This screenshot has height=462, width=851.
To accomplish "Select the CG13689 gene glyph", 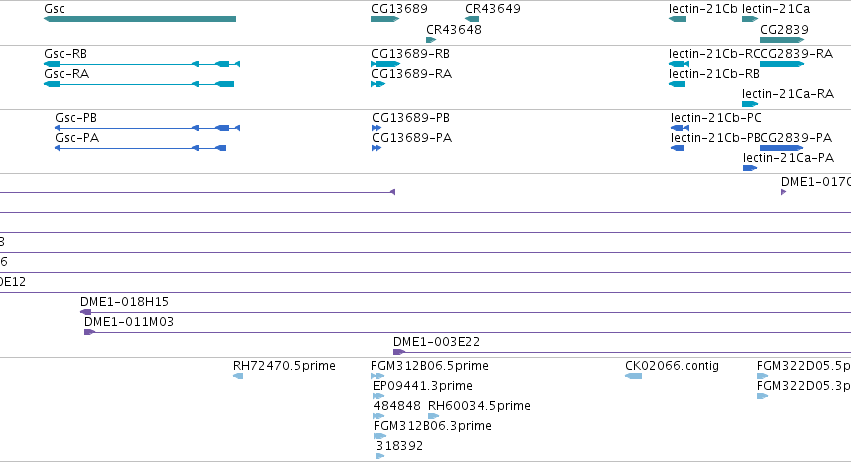I will tap(385, 19).
